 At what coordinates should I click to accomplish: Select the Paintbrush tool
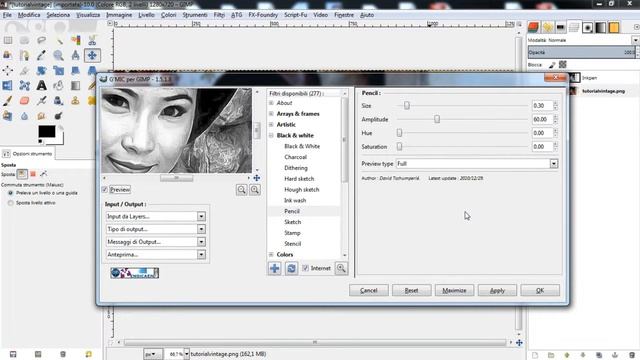(x=8, y=100)
